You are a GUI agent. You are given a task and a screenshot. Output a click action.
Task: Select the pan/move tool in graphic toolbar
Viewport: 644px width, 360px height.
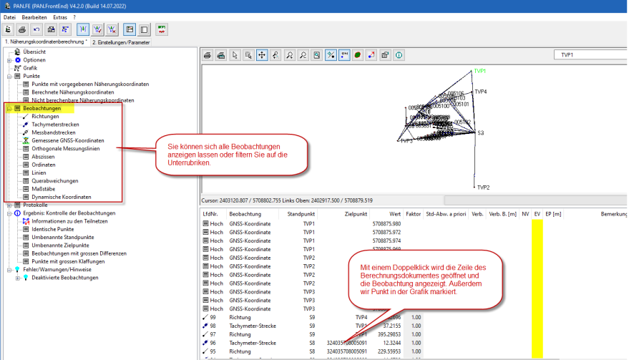point(262,54)
